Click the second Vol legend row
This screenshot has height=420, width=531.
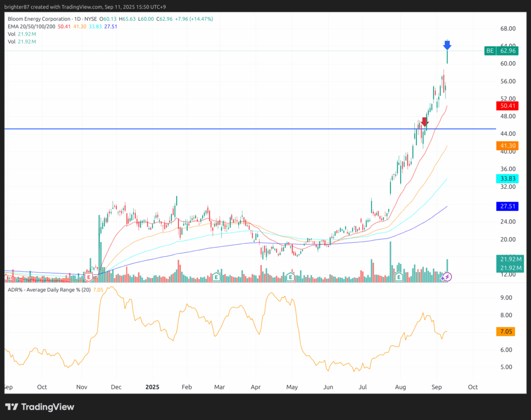(22, 41)
